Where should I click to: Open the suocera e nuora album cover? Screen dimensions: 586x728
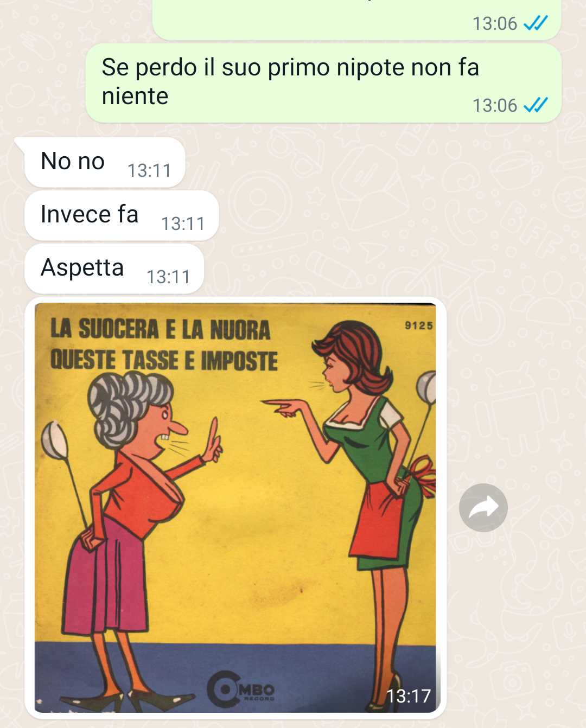(235, 508)
